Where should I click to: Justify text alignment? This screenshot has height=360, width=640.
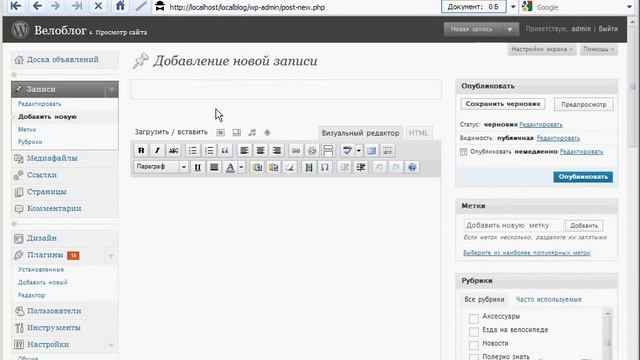coord(214,167)
